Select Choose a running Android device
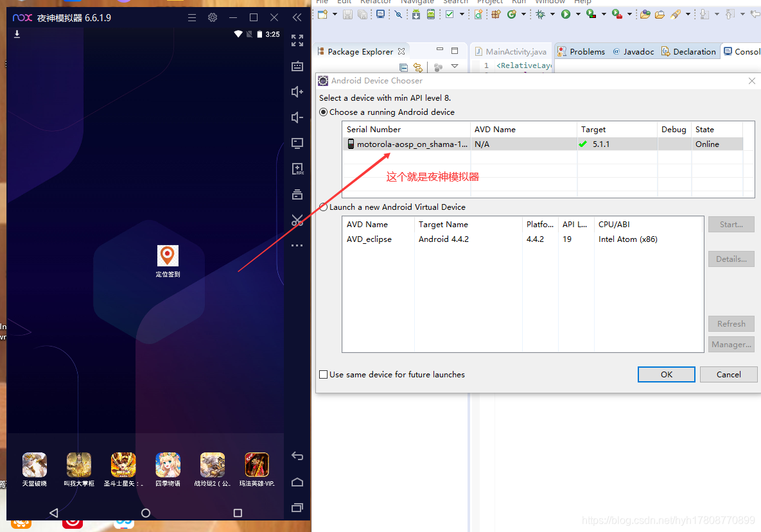Image resolution: width=761 pixels, height=532 pixels. (x=323, y=112)
